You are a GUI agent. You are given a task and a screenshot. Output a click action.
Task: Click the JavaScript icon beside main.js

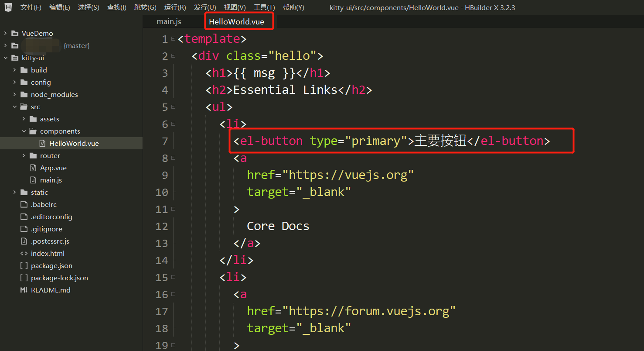pos(32,180)
